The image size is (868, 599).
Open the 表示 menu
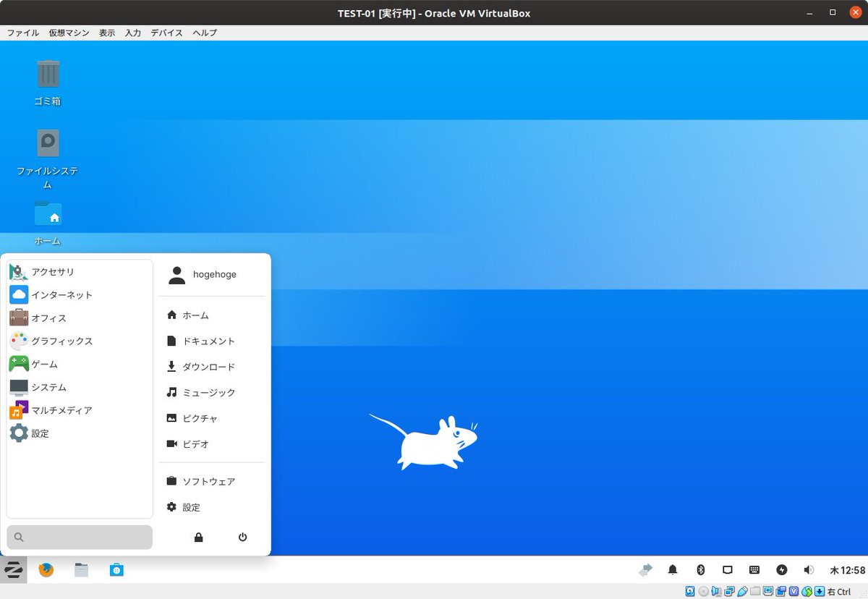point(107,33)
